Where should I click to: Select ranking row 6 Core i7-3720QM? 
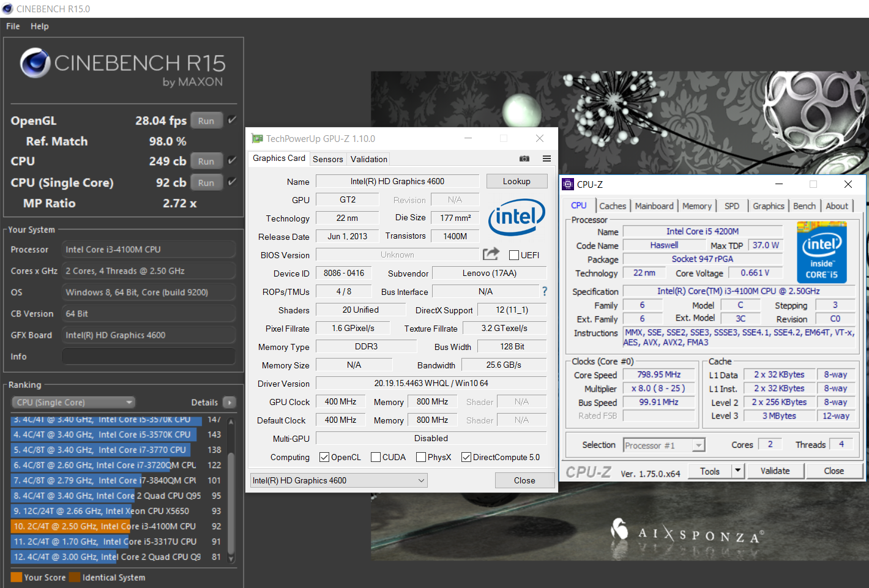[117, 465]
